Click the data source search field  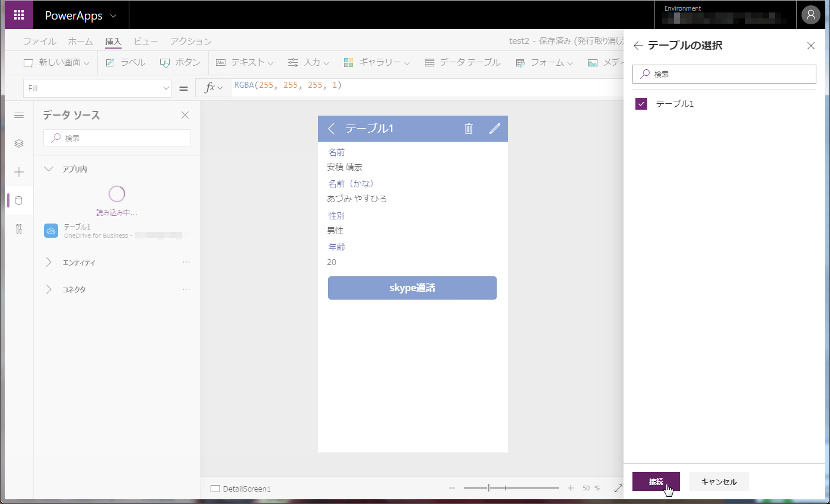click(x=117, y=138)
